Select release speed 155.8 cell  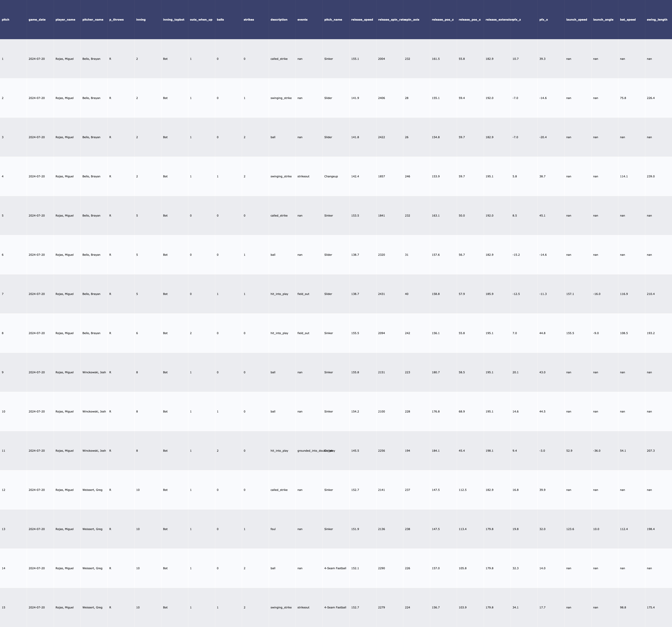pos(355,372)
